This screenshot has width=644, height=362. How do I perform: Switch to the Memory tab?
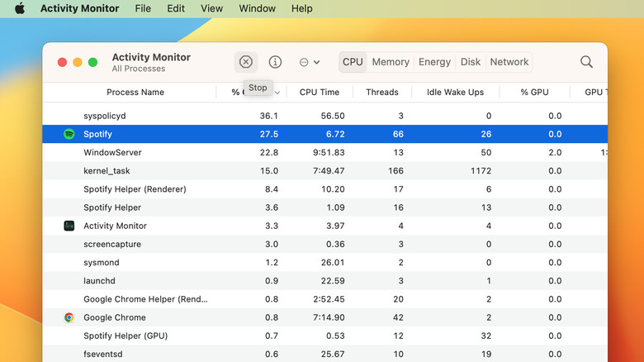tap(391, 62)
